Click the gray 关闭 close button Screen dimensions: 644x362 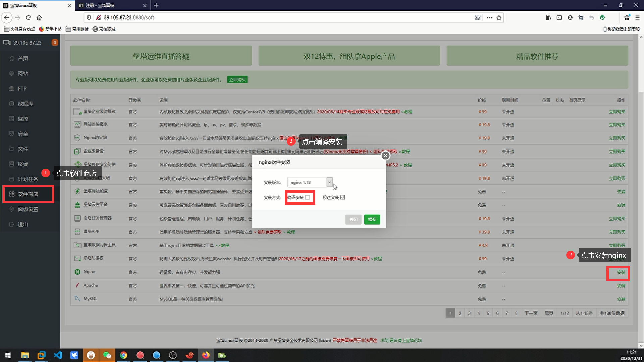coord(353,219)
